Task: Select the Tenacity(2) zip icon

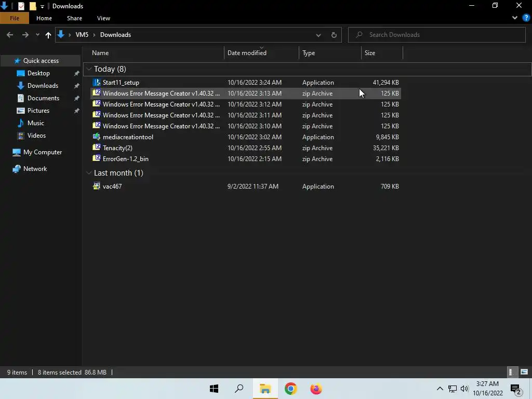Action: (96, 148)
